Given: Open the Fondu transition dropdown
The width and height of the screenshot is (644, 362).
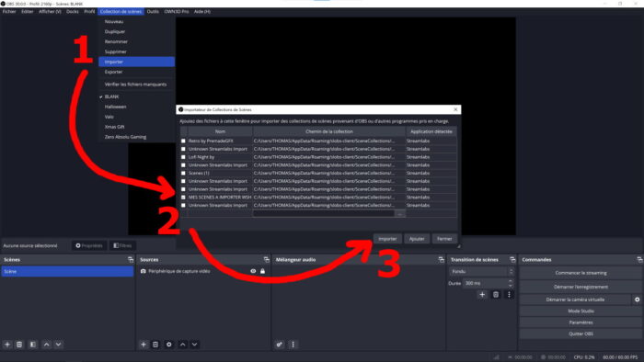Looking at the screenshot, I should click(481, 271).
